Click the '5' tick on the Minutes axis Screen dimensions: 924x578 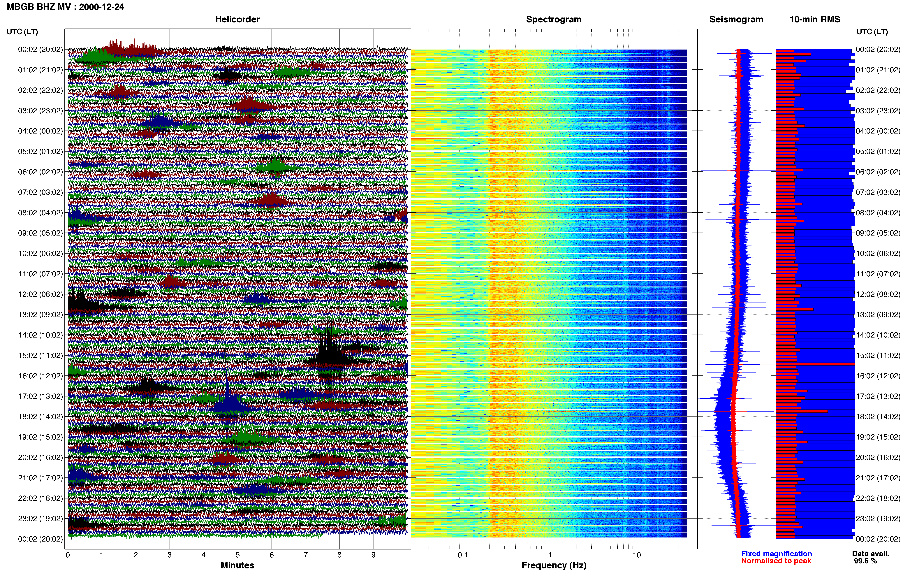tap(238, 555)
